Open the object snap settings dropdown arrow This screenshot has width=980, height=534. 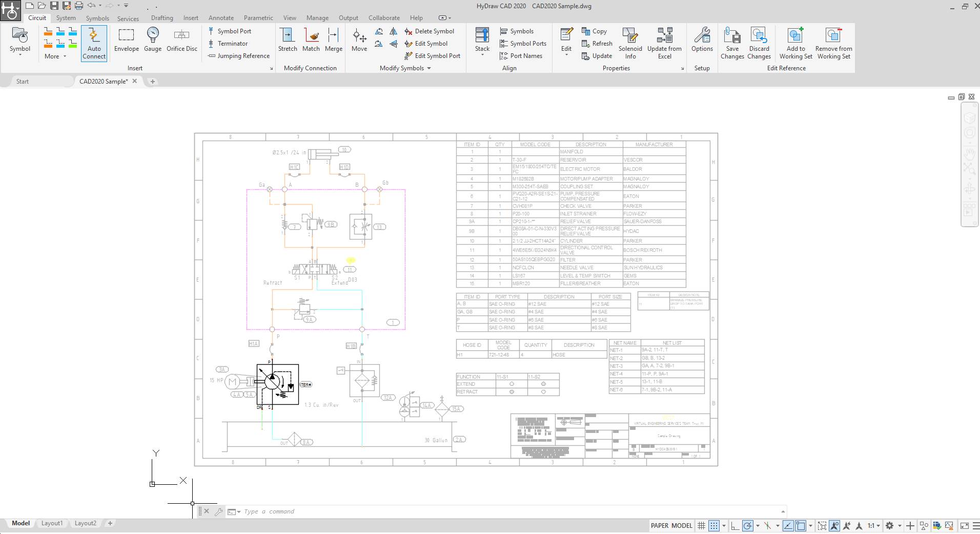(x=810, y=525)
